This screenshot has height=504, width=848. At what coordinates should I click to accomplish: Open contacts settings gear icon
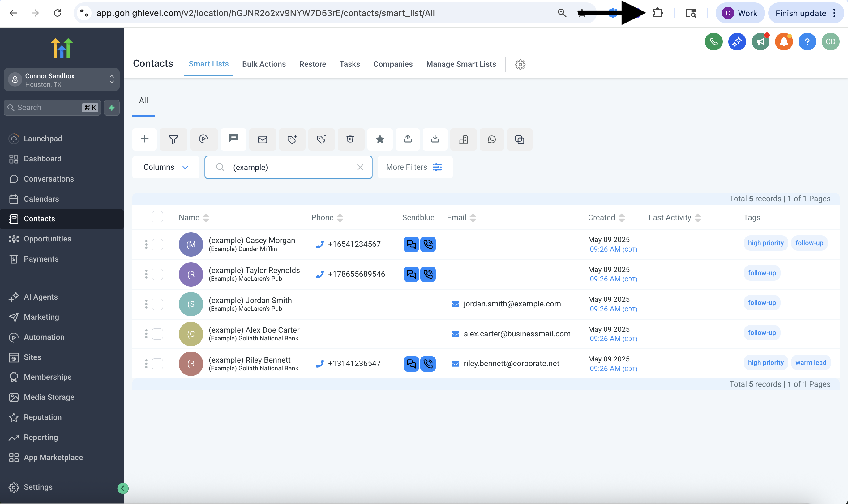520,64
